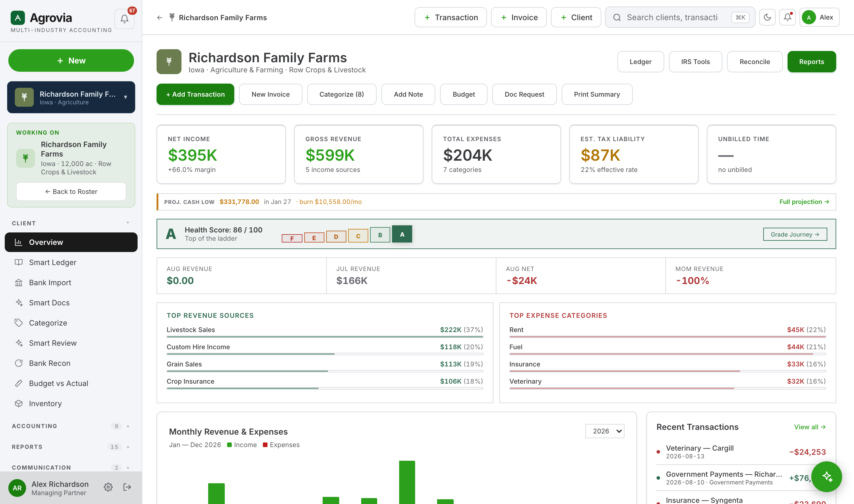Open Budget vs Actual in sidebar
Screen dimensions: 854x504
(71, 383)
